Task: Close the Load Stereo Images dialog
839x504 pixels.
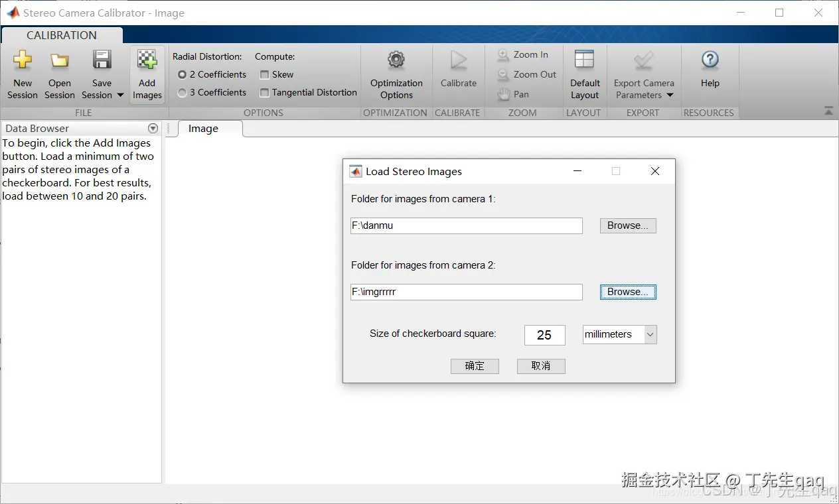Action: [654, 171]
